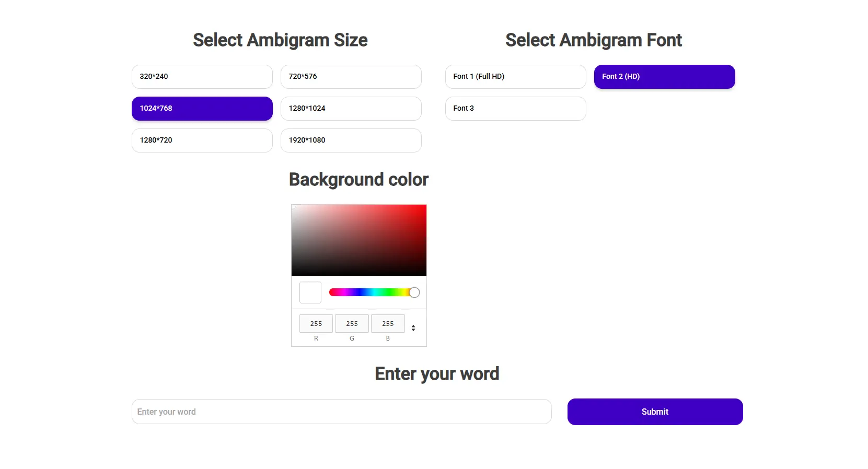Viewport: 868px width, 469px height.
Task: Select the 1280*720 size option
Action: tap(202, 140)
